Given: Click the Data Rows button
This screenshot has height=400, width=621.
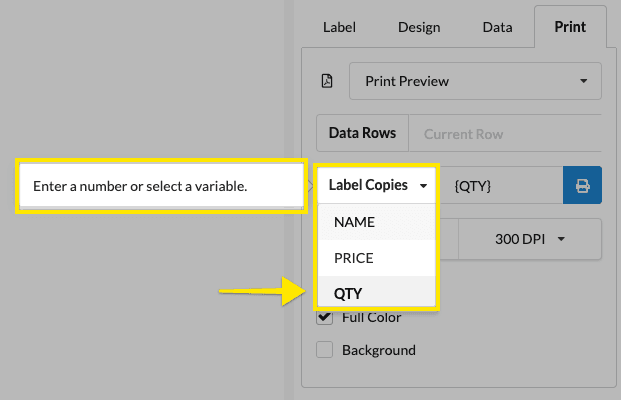Looking at the screenshot, I should 362,133.
